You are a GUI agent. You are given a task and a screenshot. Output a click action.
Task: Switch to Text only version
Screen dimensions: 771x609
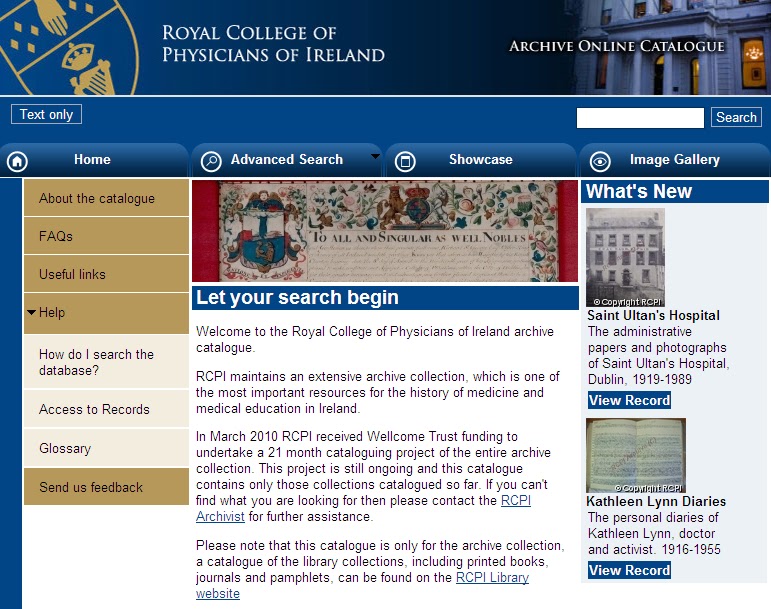pos(46,114)
